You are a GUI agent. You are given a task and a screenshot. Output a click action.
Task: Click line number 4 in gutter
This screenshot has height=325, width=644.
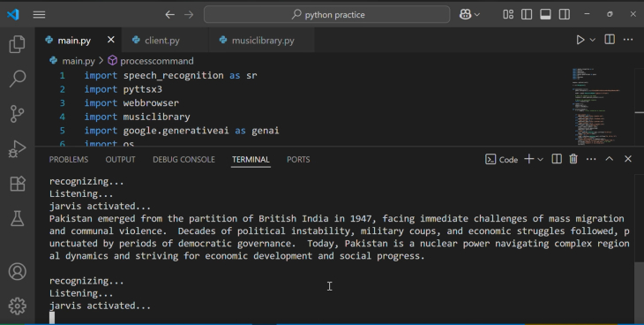click(62, 117)
